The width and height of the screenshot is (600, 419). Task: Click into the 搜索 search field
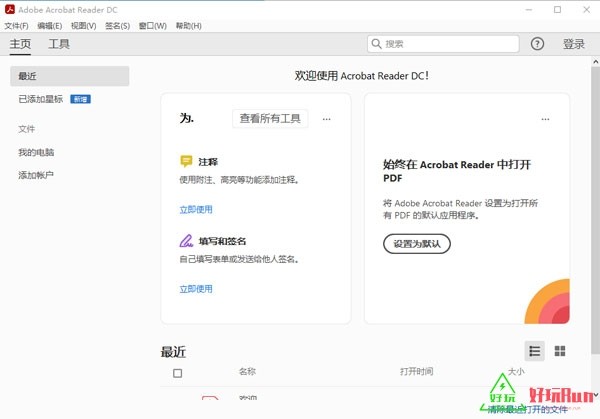pos(443,44)
